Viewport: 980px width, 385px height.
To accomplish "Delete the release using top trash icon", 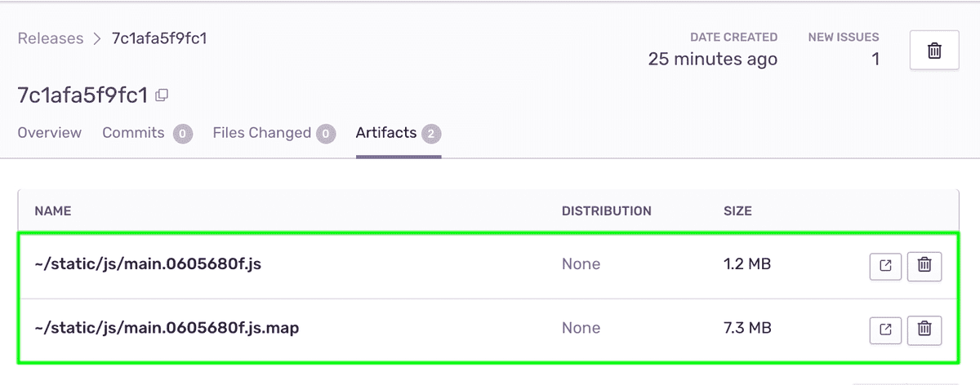I will 934,51.
